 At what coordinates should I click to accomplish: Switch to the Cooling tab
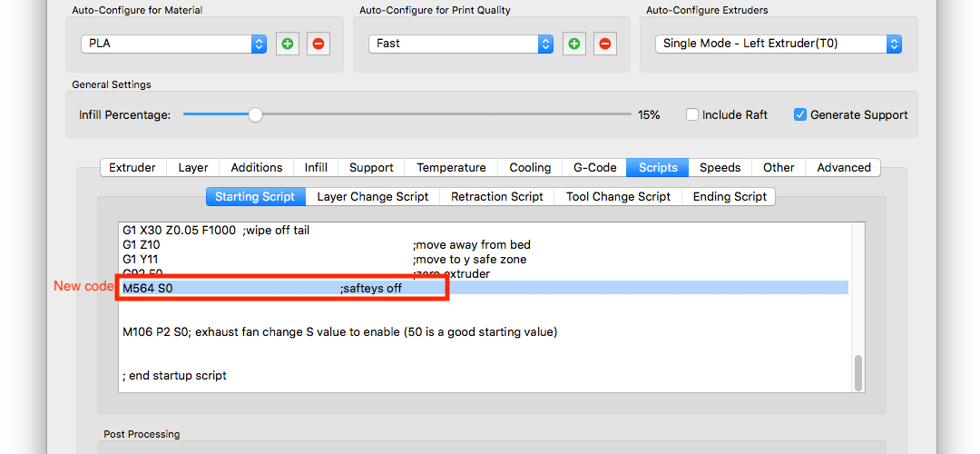(530, 168)
